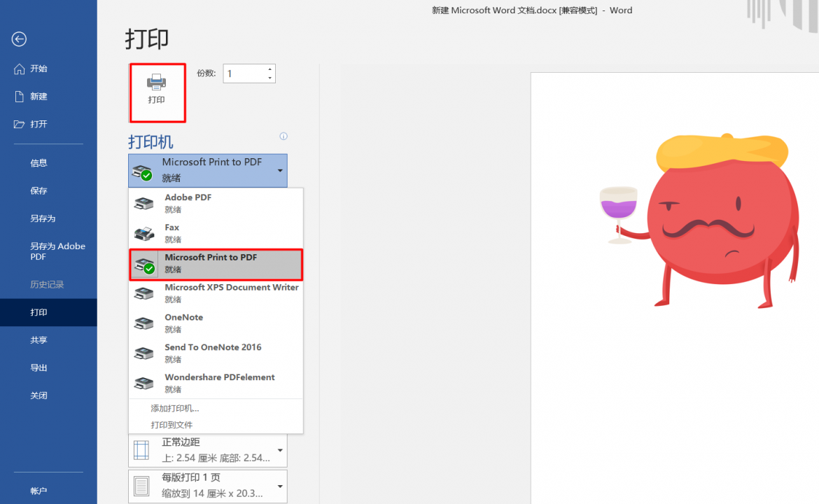Click 保存 in the sidebar
The width and height of the screenshot is (819, 504).
48,190
